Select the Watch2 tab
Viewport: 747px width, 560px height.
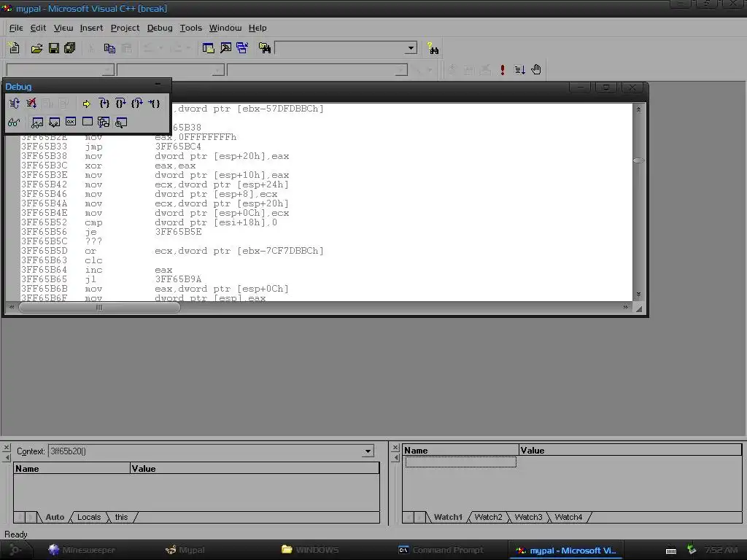(488, 517)
